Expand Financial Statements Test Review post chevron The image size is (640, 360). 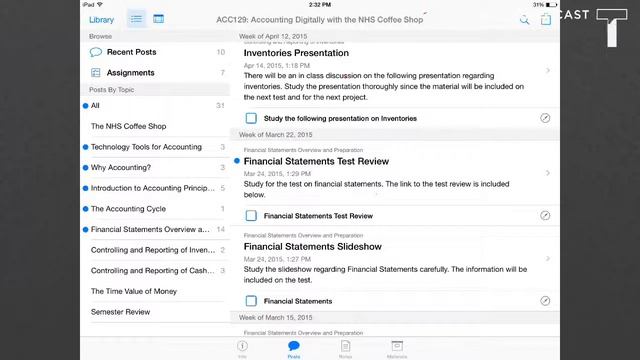click(x=548, y=173)
